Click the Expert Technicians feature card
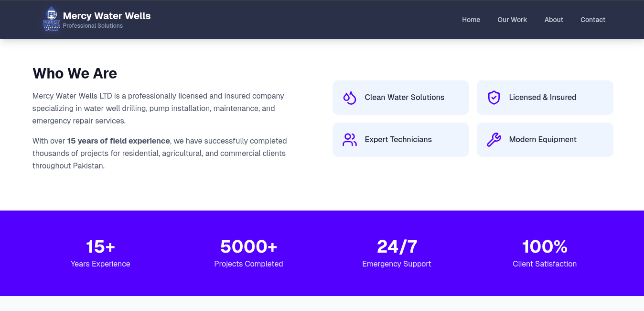This screenshot has width=644, height=311. point(400,139)
